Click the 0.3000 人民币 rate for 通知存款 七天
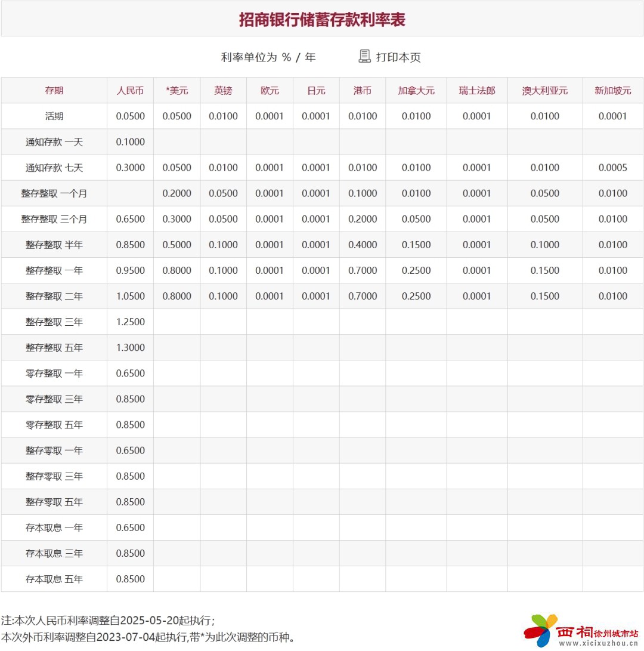 click(131, 168)
